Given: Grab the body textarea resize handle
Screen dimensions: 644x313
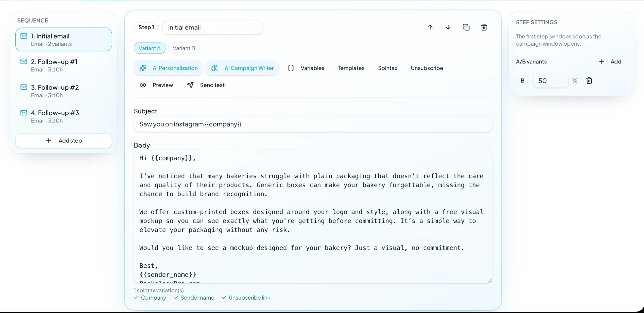Looking at the screenshot, I should 490,281.
